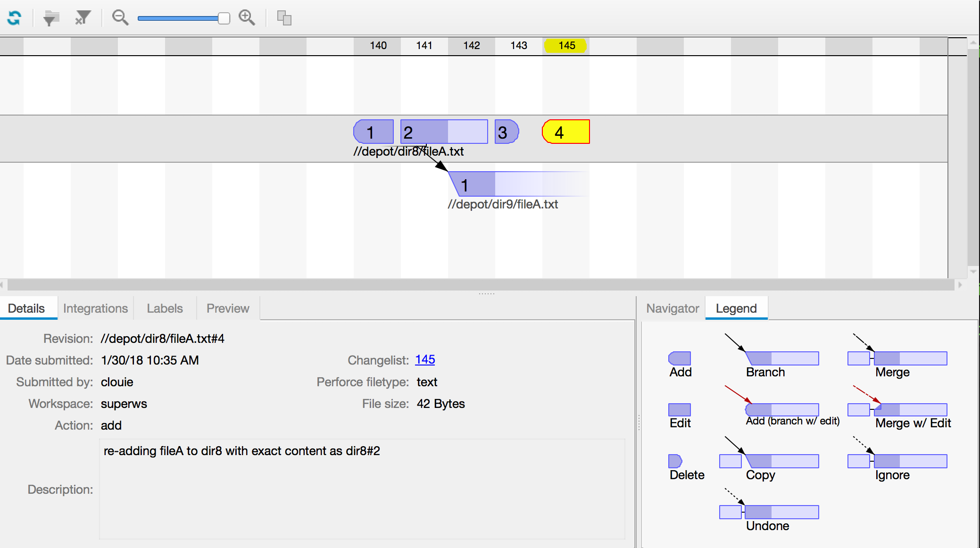This screenshot has height=548, width=980.
Task: Open the file filter tool
Action: click(51, 18)
